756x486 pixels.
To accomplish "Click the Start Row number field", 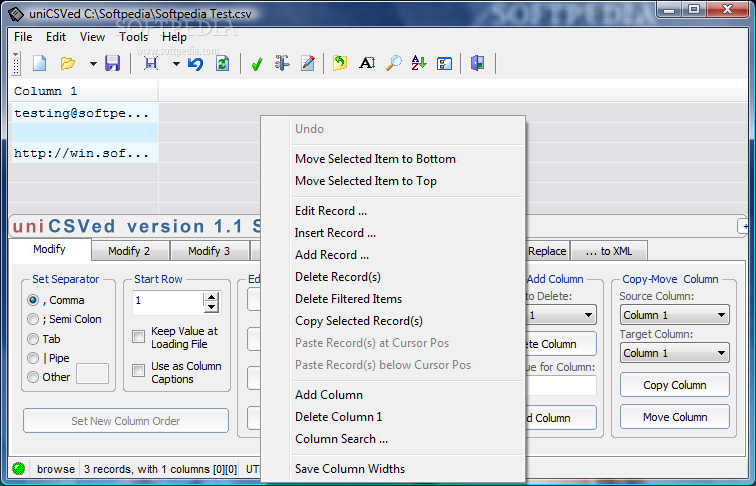I will (x=168, y=302).
